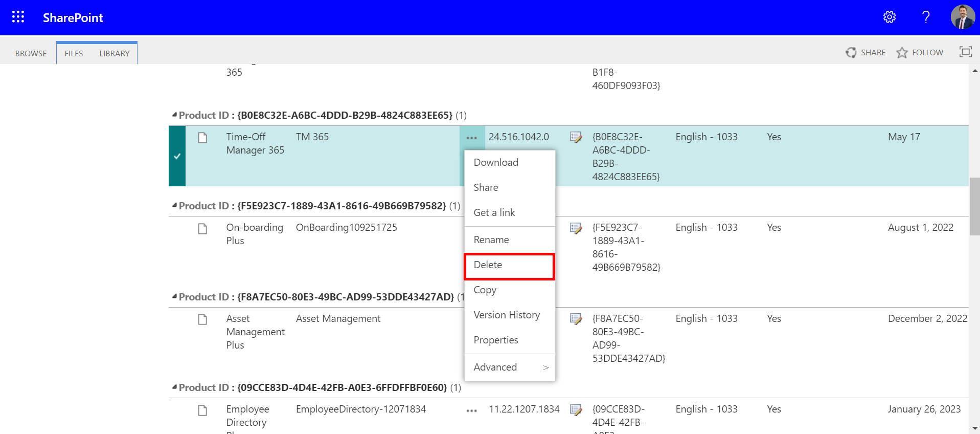This screenshot has width=980, height=434.
Task: Click the TM 365 title text
Action: [x=312, y=137]
